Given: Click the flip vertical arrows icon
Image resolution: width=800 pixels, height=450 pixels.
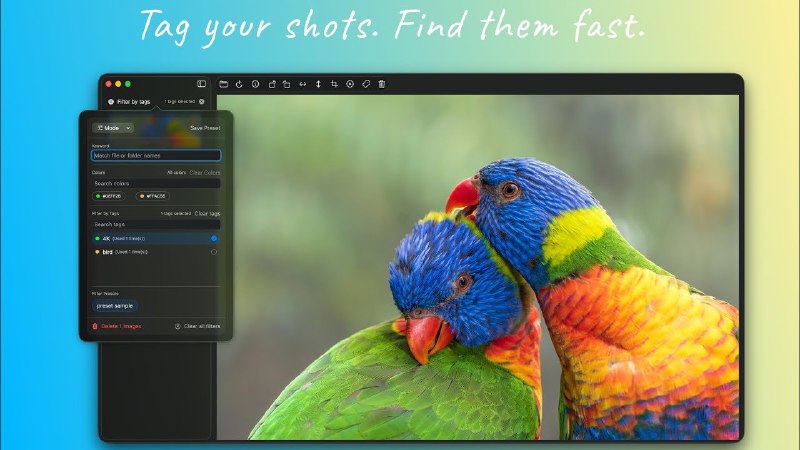Looking at the screenshot, I should point(318,84).
